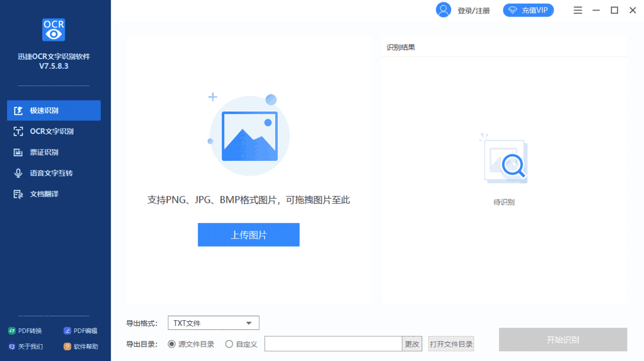Image resolution: width=644 pixels, height=361 pixels.
Task: Click the output directory input field
Action: (x=333, y=343)
